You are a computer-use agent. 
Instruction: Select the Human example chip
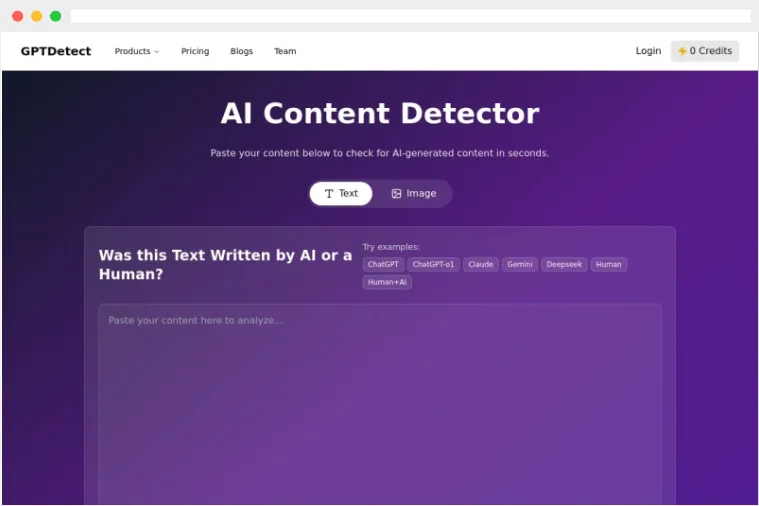(x=609, y=265)
